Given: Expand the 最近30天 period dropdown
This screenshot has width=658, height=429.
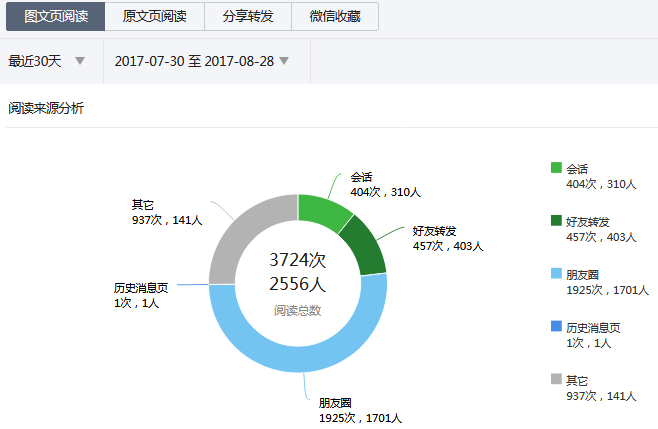Looking at the screenshot, I should click(47, 61).
